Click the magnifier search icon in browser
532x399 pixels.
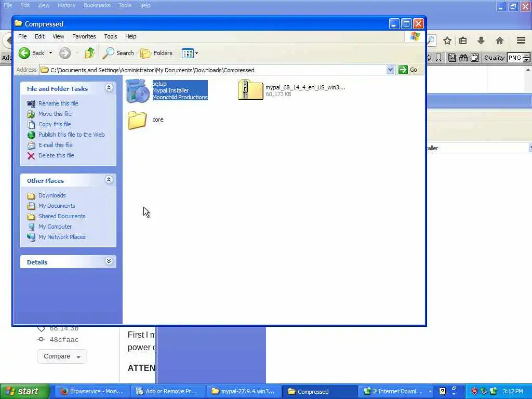pos(431,41)
